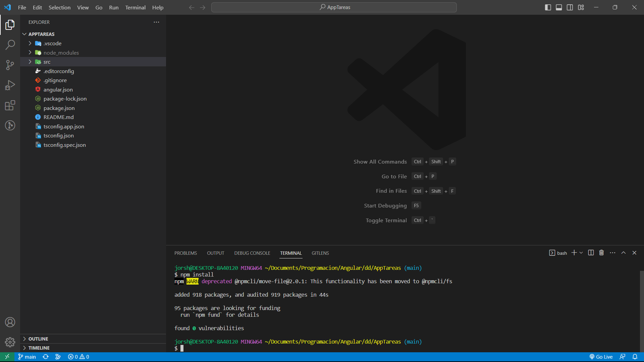This screenshot has height=362, width=644.
Task: Open notifications bell in status bar
Action: [x=635, y=357]
